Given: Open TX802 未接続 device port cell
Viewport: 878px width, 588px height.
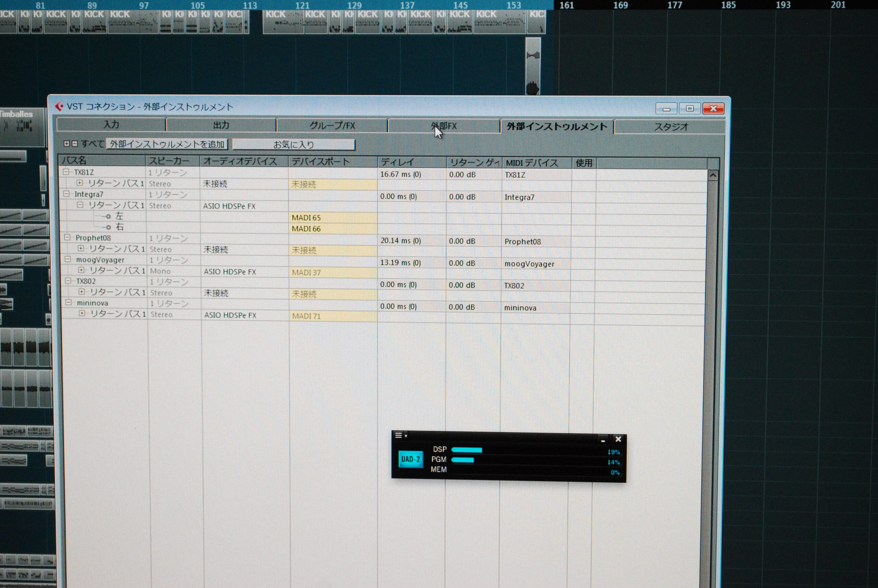Looking at the screenshot, I should tap(333, 294).
